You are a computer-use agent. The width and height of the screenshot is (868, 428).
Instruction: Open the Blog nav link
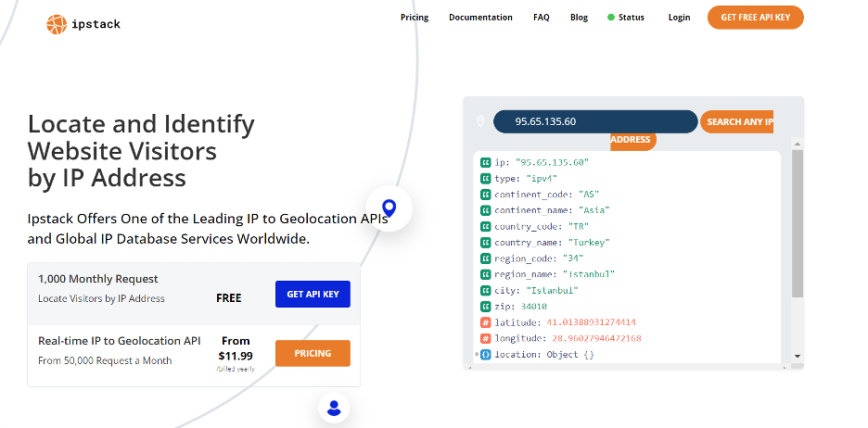click(579, 18)
